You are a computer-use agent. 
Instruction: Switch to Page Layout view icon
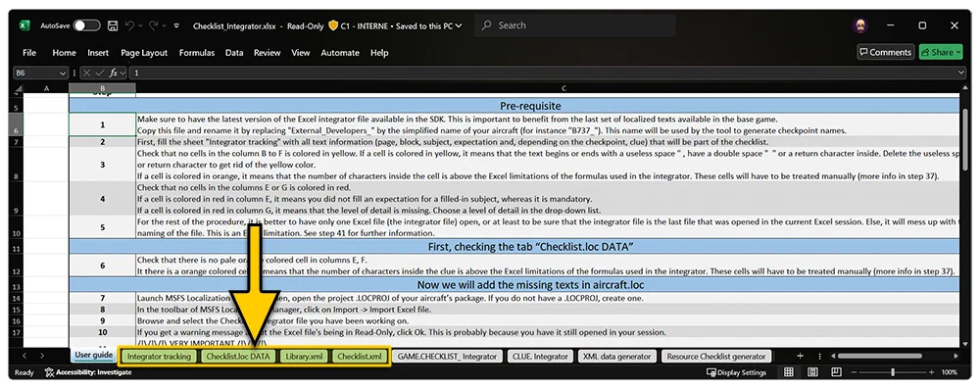point(812,372)
